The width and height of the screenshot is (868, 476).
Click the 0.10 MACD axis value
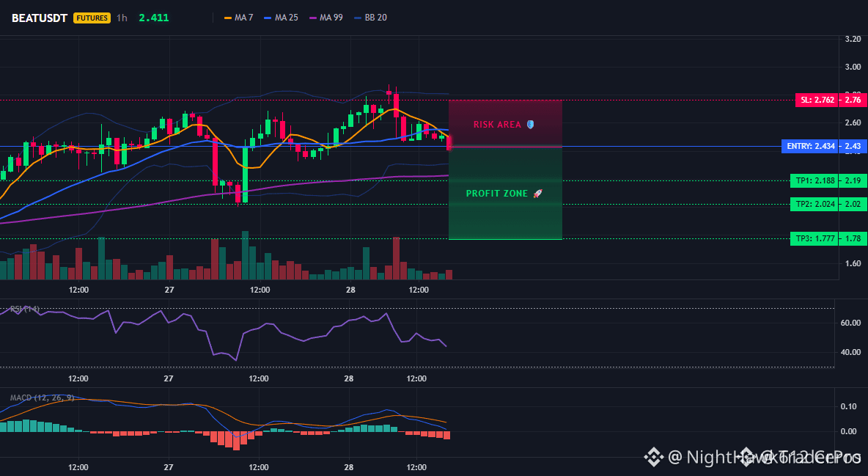coord(849,407)
